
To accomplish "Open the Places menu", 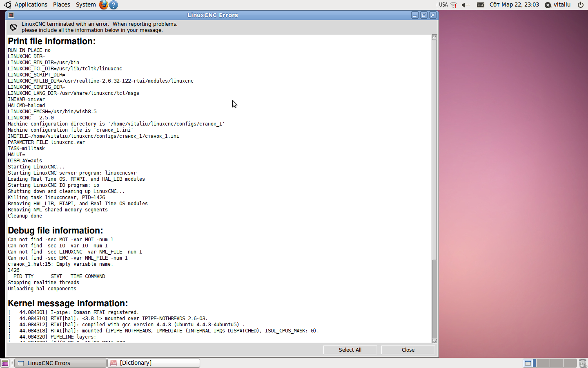I will tap(62, 4).
